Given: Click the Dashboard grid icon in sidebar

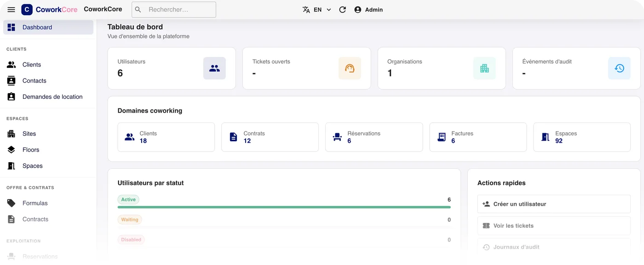Looking at the screenshot, I should tap(11, 27).
